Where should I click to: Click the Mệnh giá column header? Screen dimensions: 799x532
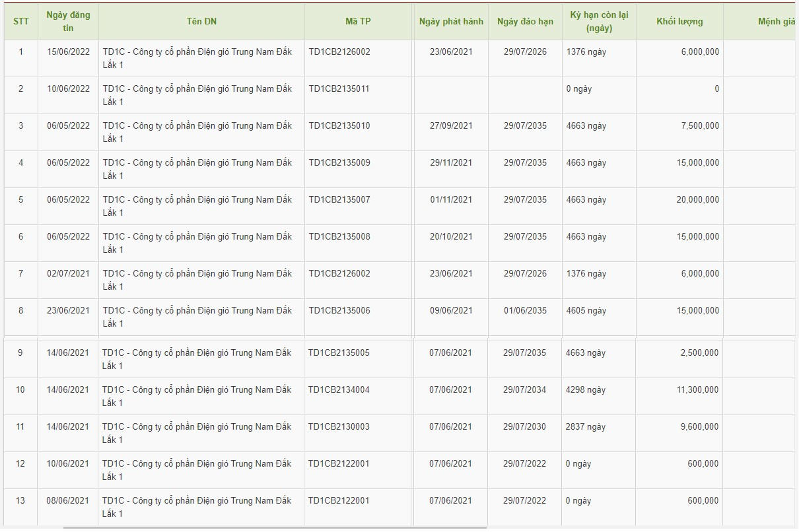pyautogui.click(x=776, y=22)
